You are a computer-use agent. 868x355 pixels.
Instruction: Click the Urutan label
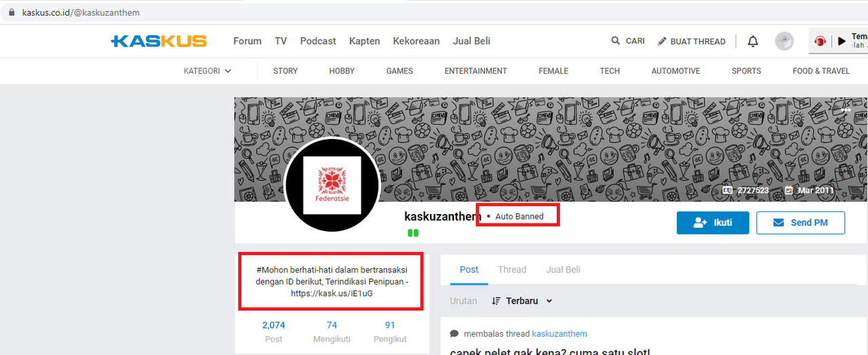464,301
